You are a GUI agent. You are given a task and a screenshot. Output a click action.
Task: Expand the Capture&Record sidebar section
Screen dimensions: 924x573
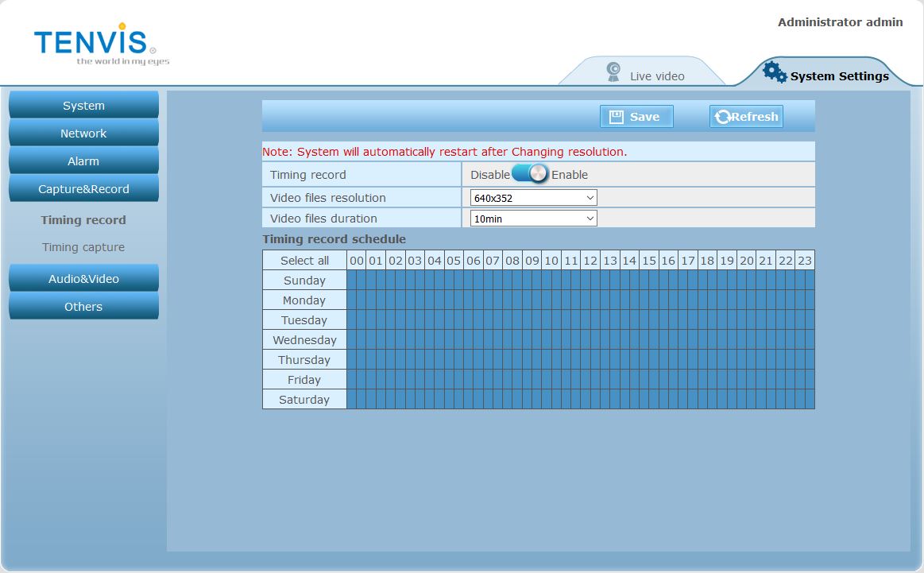[83, 189]
